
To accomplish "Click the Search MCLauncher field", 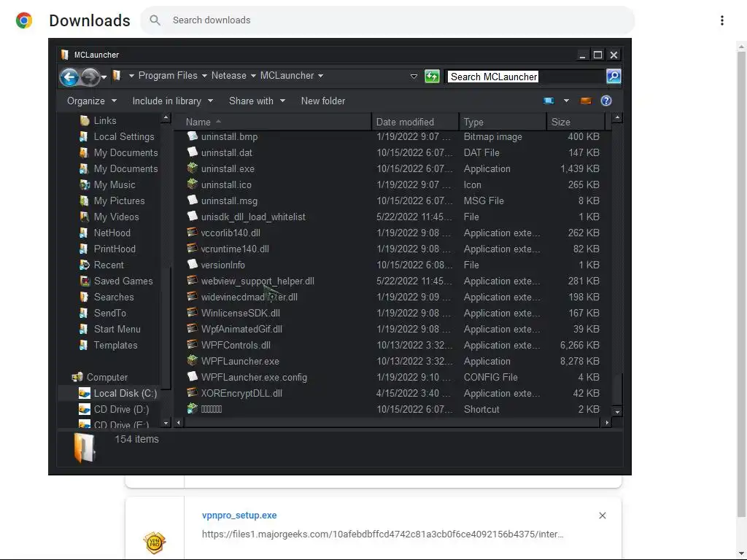I will [525, 77].
